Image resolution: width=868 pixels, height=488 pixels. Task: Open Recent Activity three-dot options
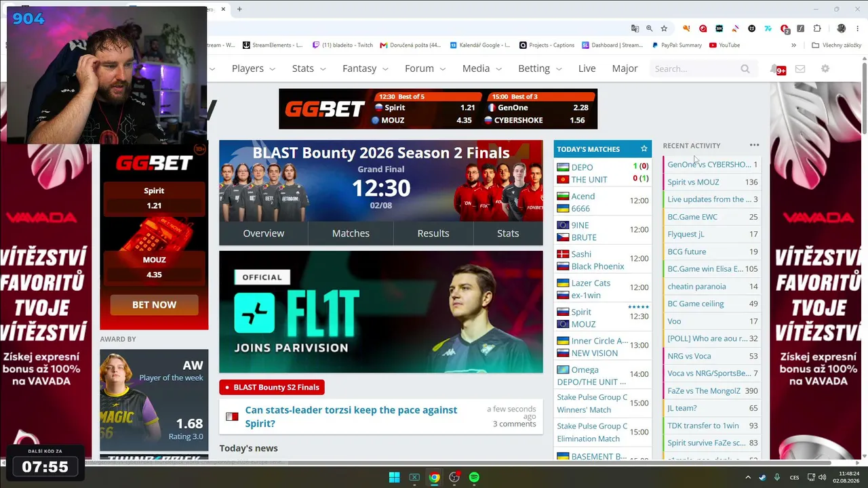coord(755,145)
